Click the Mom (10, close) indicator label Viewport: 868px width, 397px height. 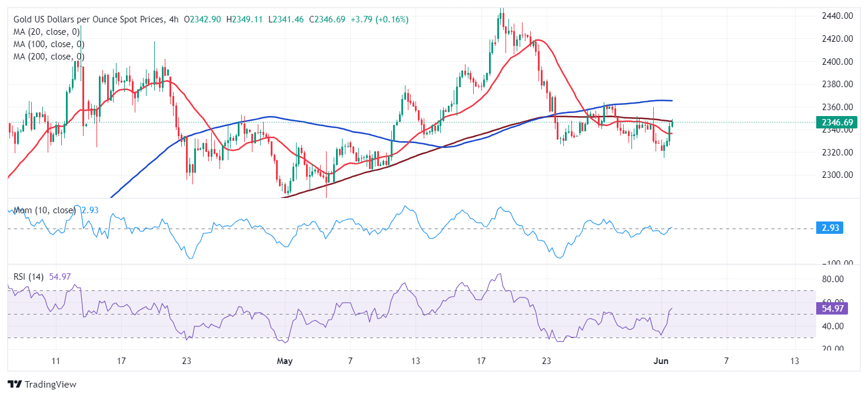click(x=44, y=210)
